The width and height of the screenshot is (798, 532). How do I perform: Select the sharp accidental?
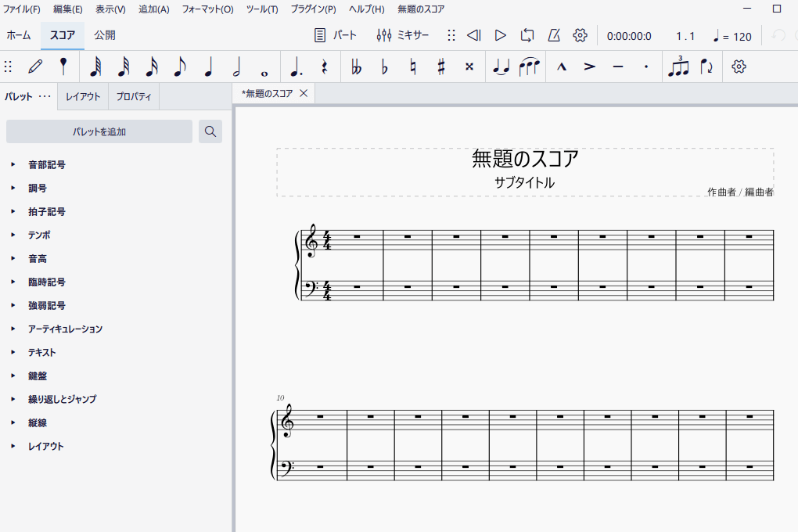click(441, 67)
